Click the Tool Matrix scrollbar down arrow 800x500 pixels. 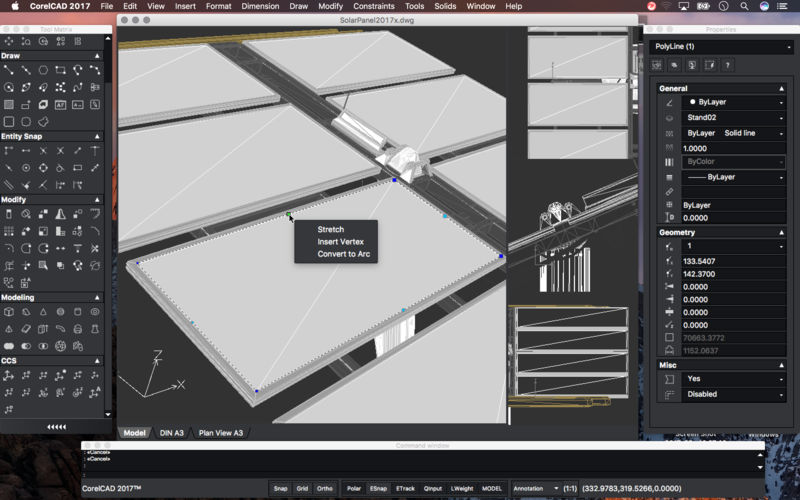(x=108, y=414)
